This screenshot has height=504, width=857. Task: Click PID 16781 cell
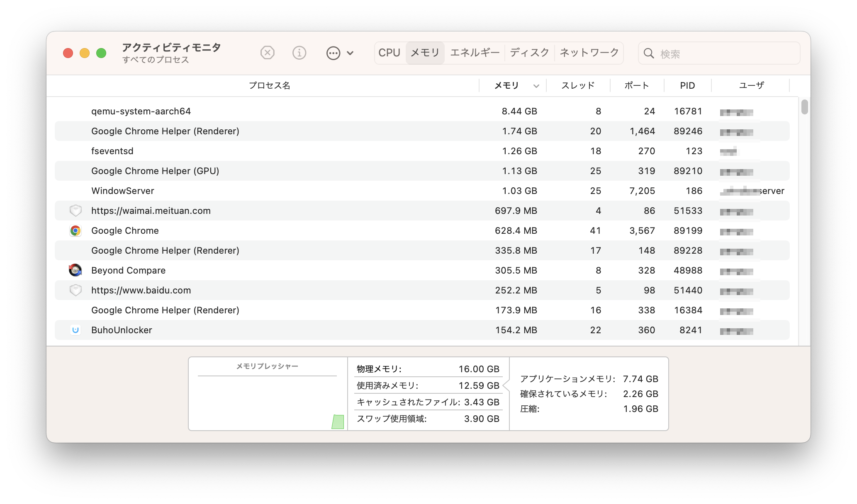688,111
